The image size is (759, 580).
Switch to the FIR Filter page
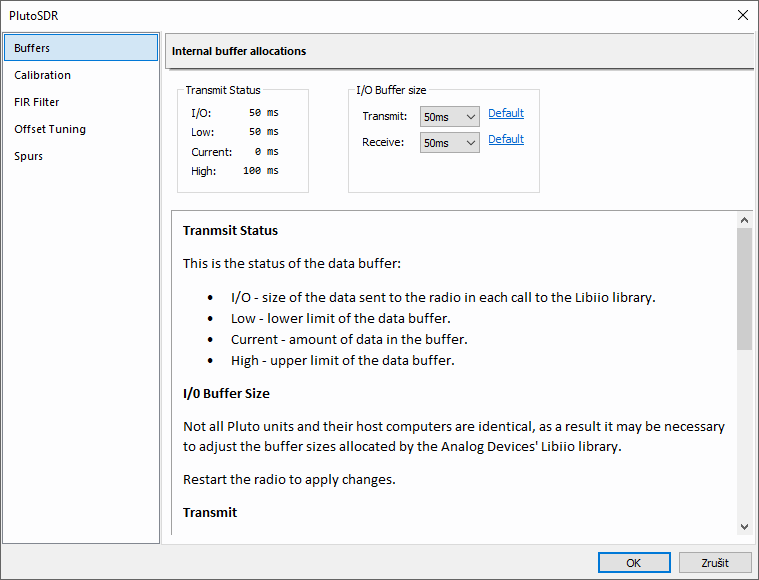click(x=37, y=102)
